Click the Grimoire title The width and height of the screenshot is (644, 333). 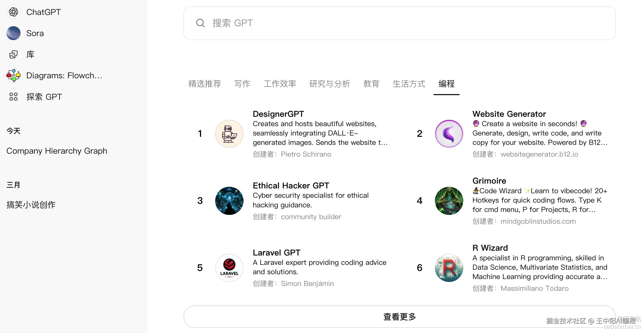tap(489, 181)
